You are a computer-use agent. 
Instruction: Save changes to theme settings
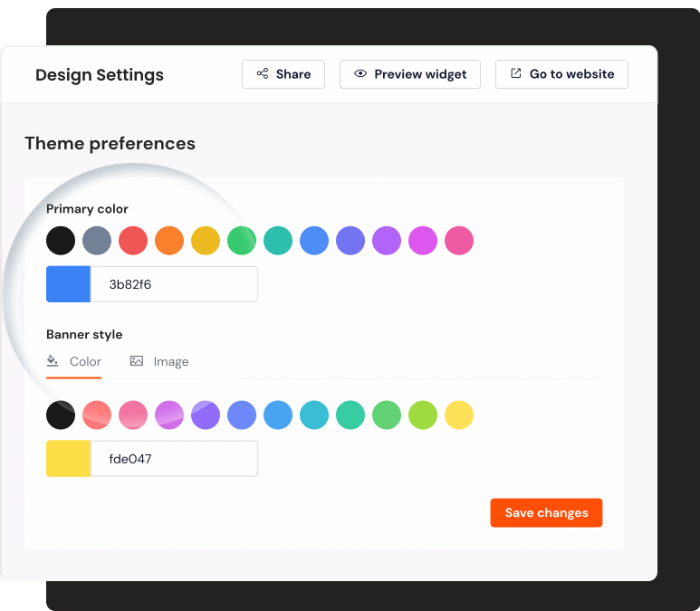click(546, 512)
